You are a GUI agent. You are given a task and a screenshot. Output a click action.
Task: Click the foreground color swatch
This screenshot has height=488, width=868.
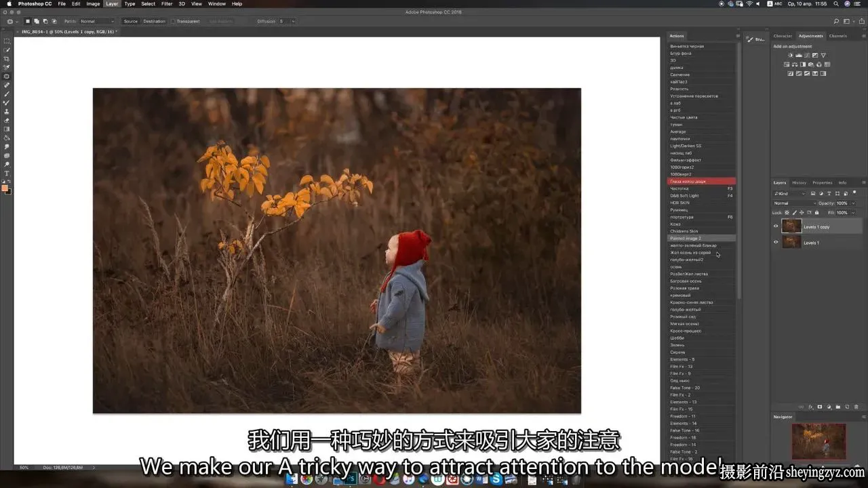(5, 188)
